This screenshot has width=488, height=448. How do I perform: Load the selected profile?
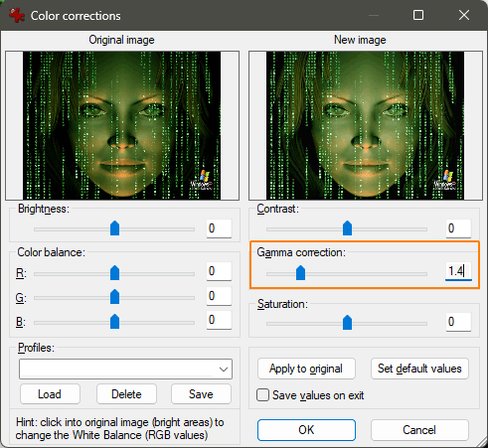click(50, 394)
